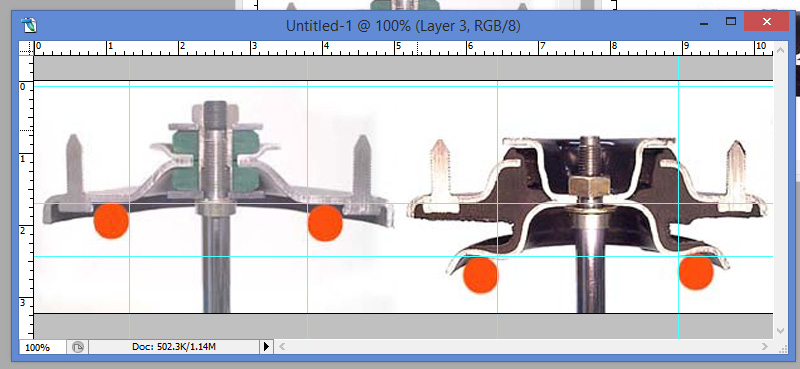Image resolution: width=800 pixels, height=369 pixels.
Task: Click the 5 mark on horizontal ruler
Action: click(x=398, y=46)
